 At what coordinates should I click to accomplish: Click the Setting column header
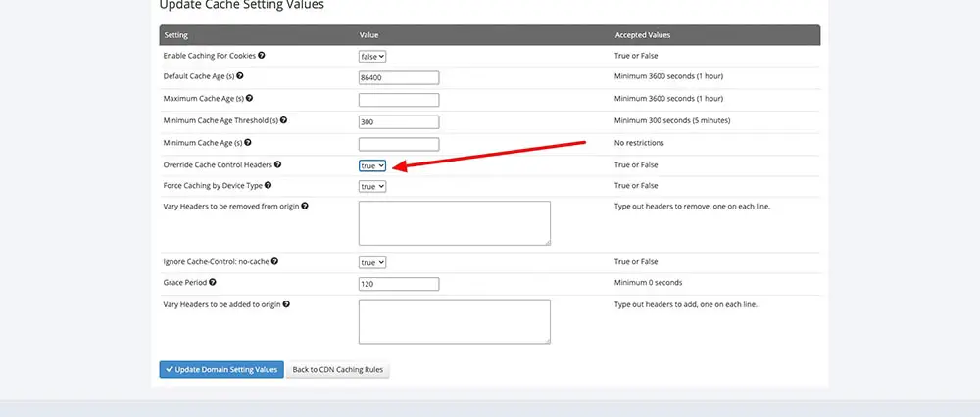point(175,35)
